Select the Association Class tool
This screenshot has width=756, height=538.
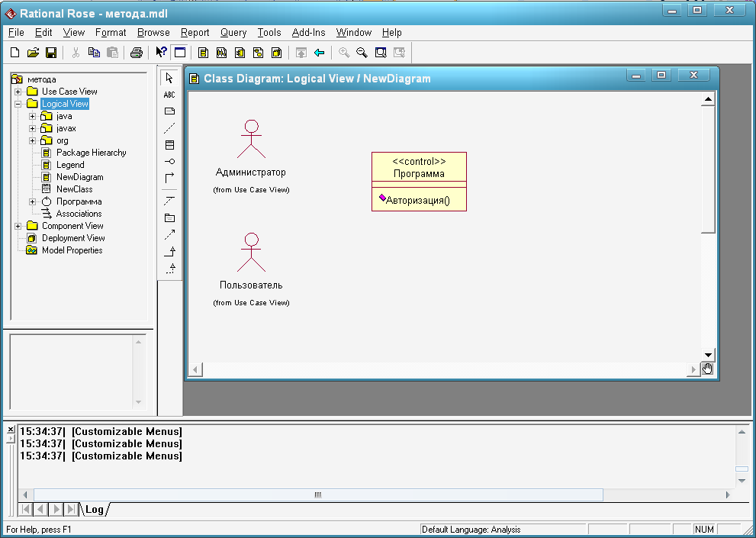click(x=169, y=201)
